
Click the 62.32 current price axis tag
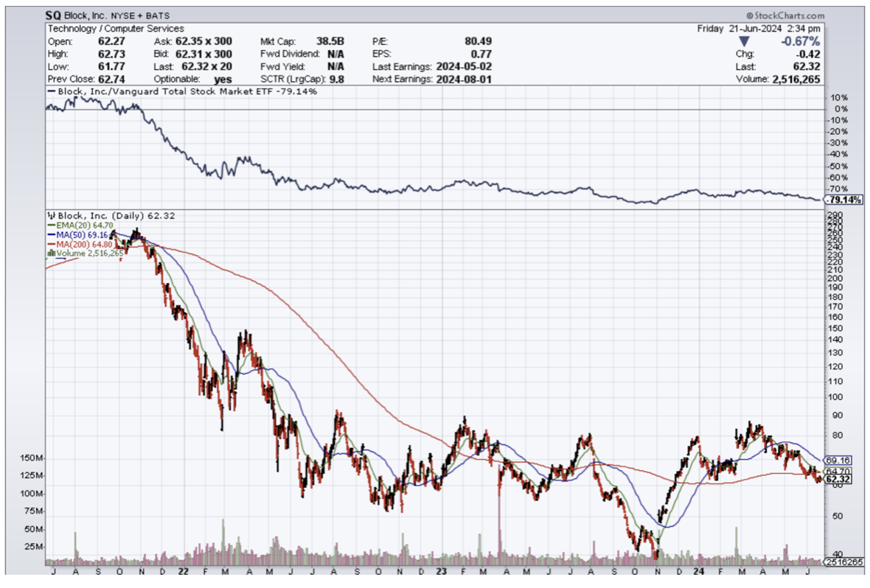pyautogui.click(x=838, y=480)
